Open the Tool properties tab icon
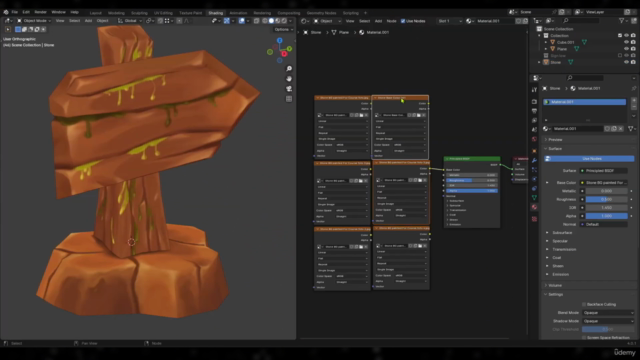 534,90
